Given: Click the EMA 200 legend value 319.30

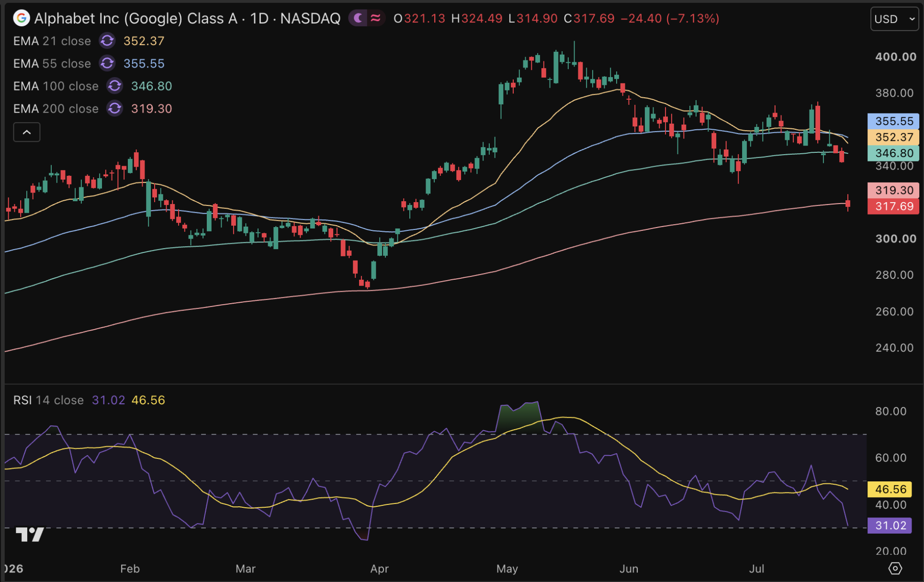Looking at the screenshot, I should point(151,109).
